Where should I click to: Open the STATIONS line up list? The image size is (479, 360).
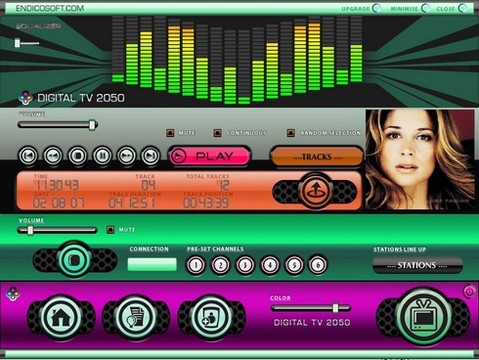click(417, 265)
